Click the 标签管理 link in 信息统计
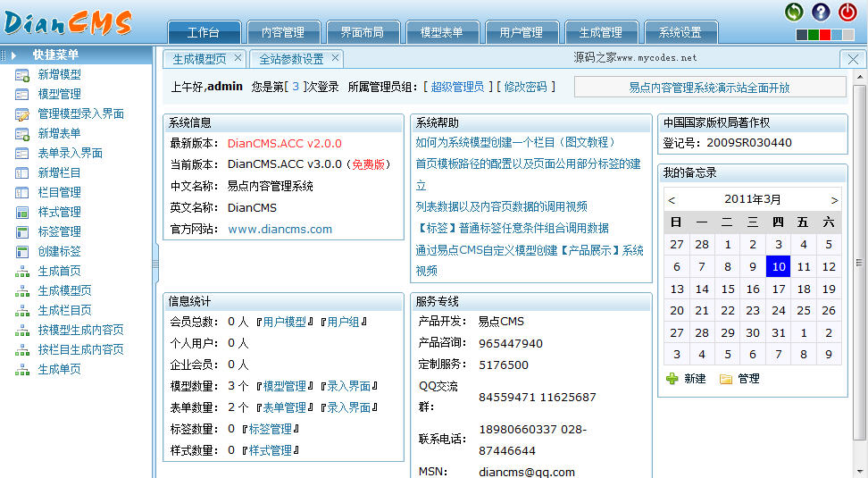868x478 pixels. pyautogui.click(x=271, y=429)
